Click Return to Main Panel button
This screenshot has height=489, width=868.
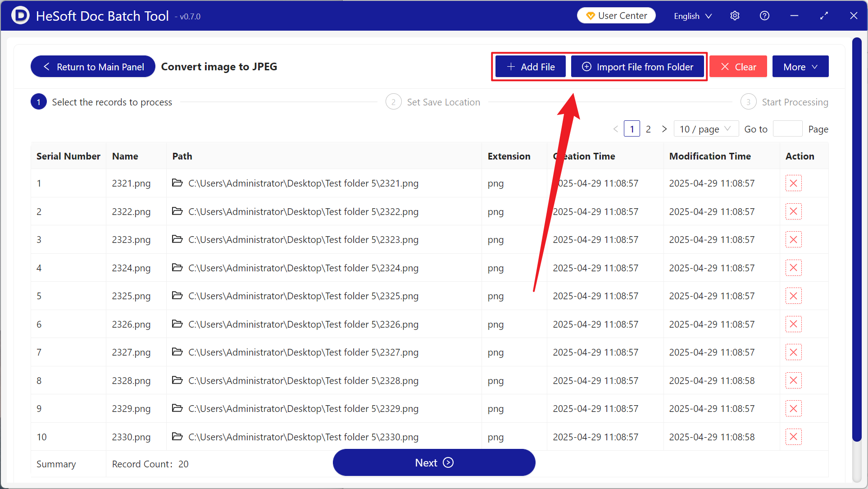93,67
